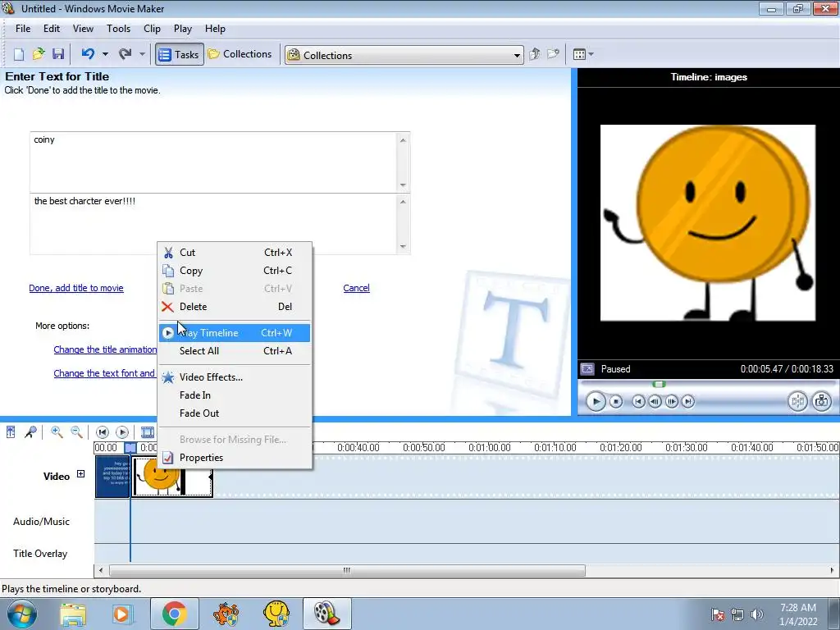Open the Play menu
This screenshot has width=840, height=630.
(x=183, y=29)
